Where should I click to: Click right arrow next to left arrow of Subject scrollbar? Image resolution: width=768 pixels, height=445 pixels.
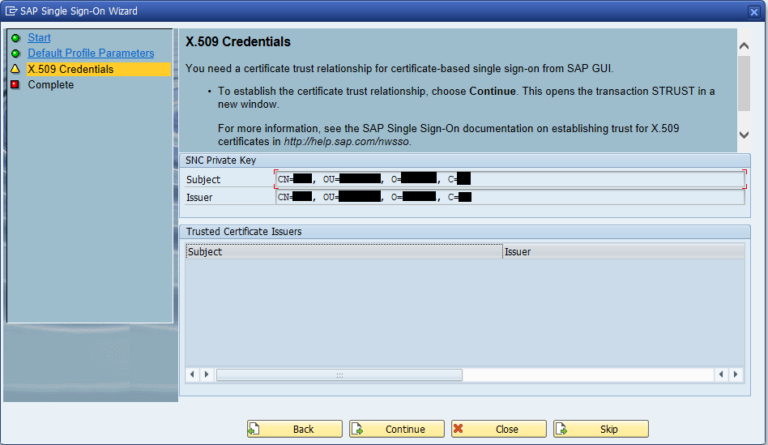point(207,375)
